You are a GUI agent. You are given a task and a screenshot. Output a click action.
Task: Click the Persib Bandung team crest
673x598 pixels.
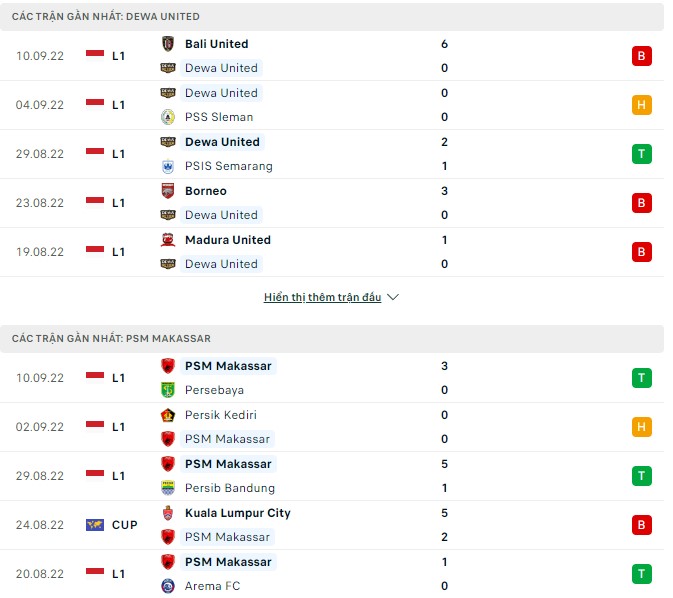(x=168, y=488)
